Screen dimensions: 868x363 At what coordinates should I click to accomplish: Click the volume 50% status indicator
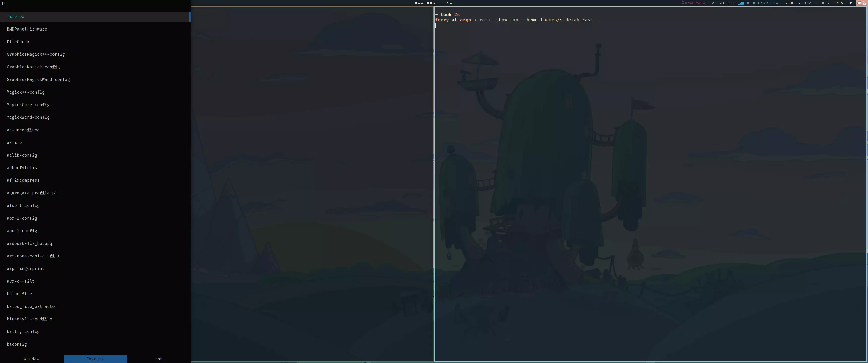(790, 3)
